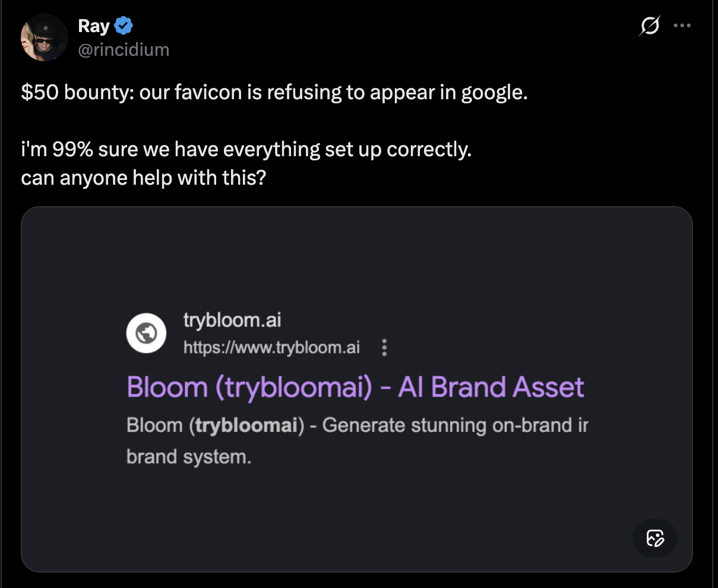Open the three-dot More menu on tweet

pyautogui.click(x=682, y=26)
